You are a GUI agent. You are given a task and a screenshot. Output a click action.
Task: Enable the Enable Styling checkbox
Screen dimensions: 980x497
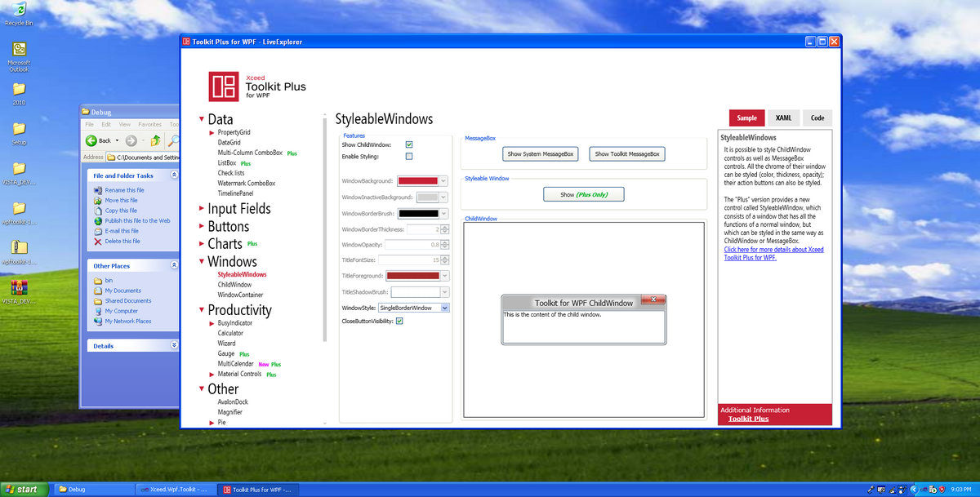pyautogui.click(x=409, y=156)
